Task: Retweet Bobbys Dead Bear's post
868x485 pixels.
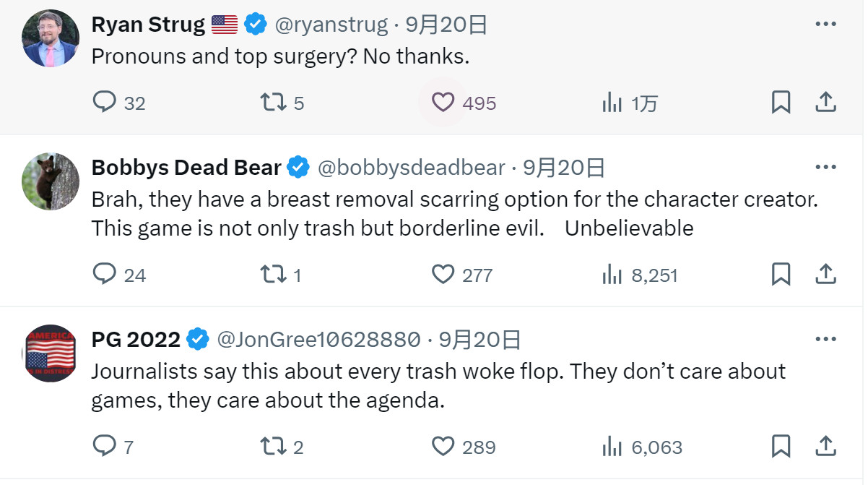Action: [273, 274]
